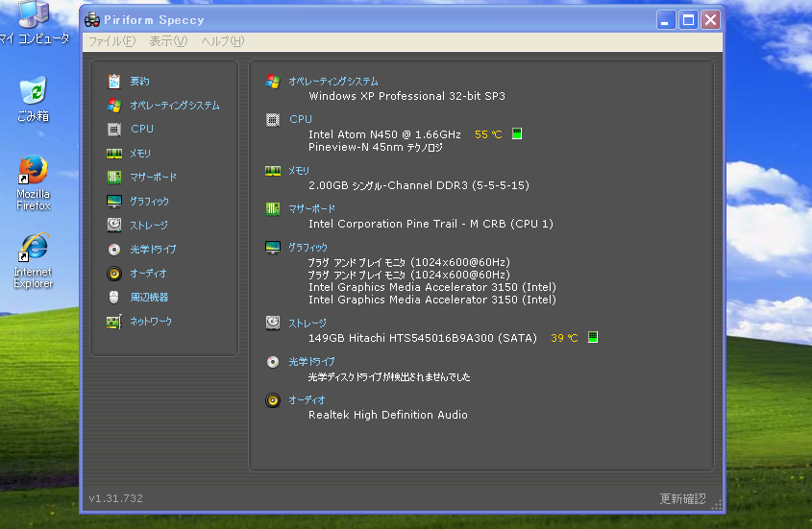Image resolution: width=812 pixels, height=529 pixels.
Task: Open the マイ コンピュータ desktop icon
Action: pyautogui.click(x=35, y=23)
